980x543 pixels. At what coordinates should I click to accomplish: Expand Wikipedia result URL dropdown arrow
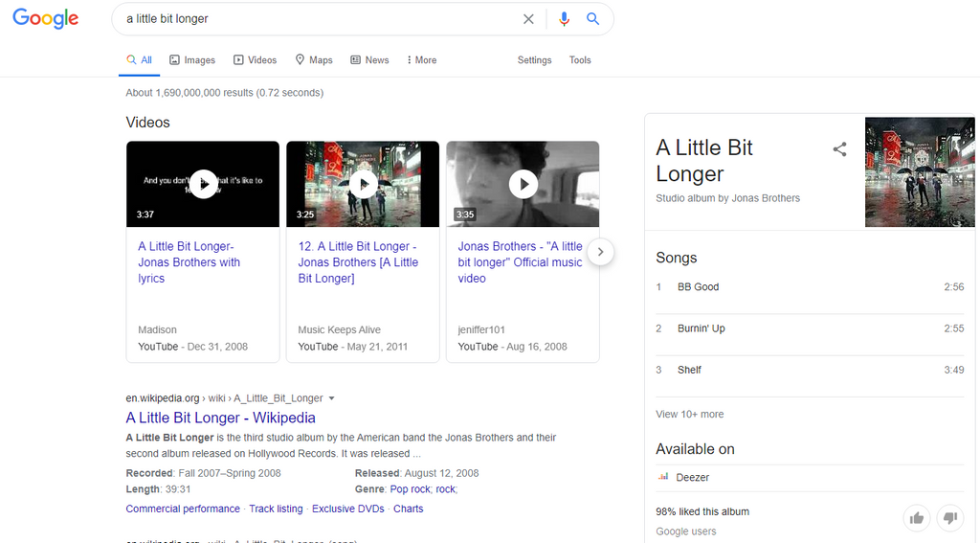pyautogui.click(x=332, y=398)
